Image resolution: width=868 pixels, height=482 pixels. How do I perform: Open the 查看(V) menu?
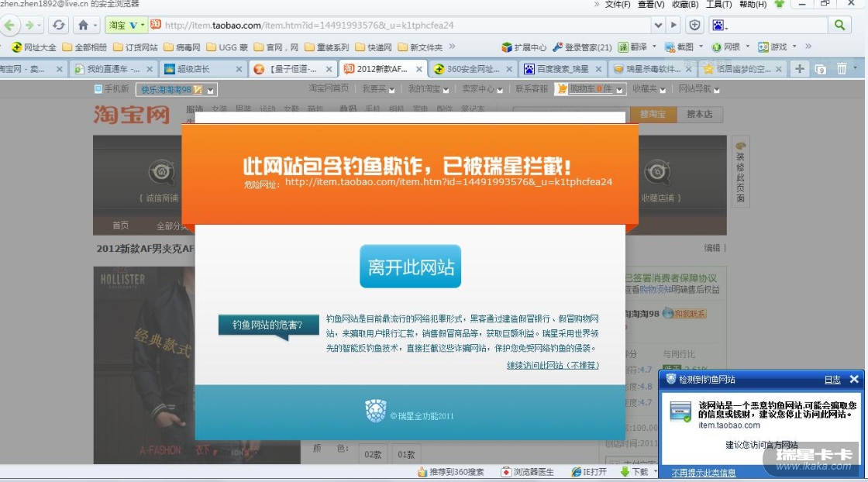(x=651, y=5)
